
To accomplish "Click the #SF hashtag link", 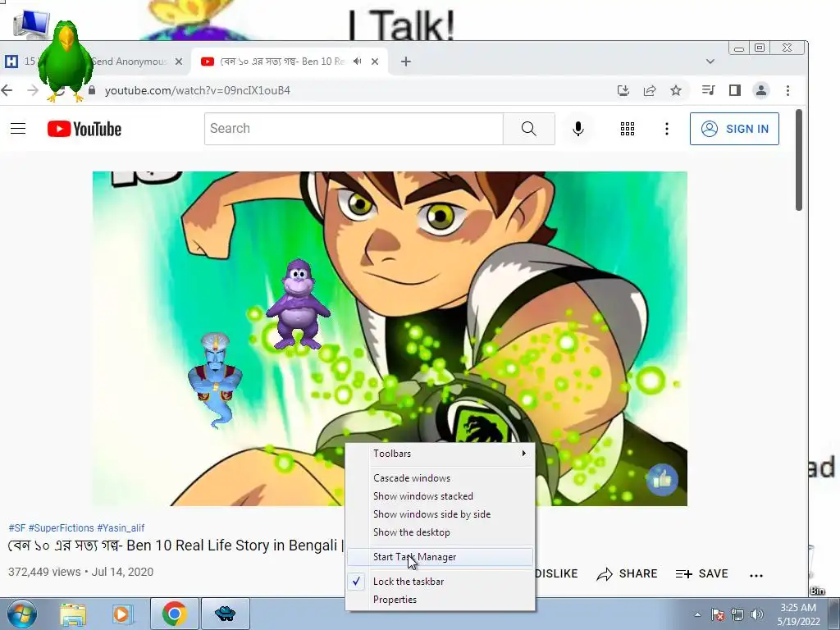I will tap(16, 528).
